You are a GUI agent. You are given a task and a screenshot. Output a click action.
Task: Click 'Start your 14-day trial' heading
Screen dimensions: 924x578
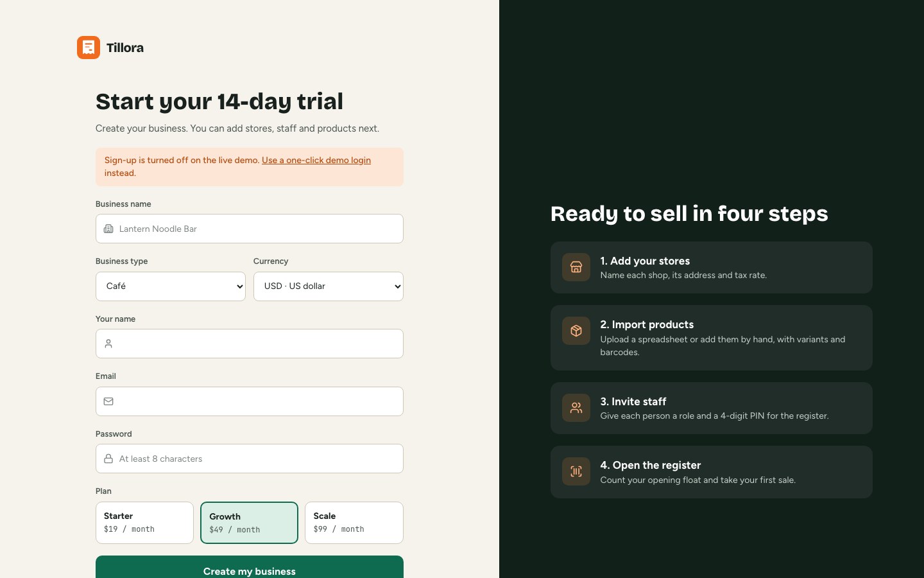219,101
